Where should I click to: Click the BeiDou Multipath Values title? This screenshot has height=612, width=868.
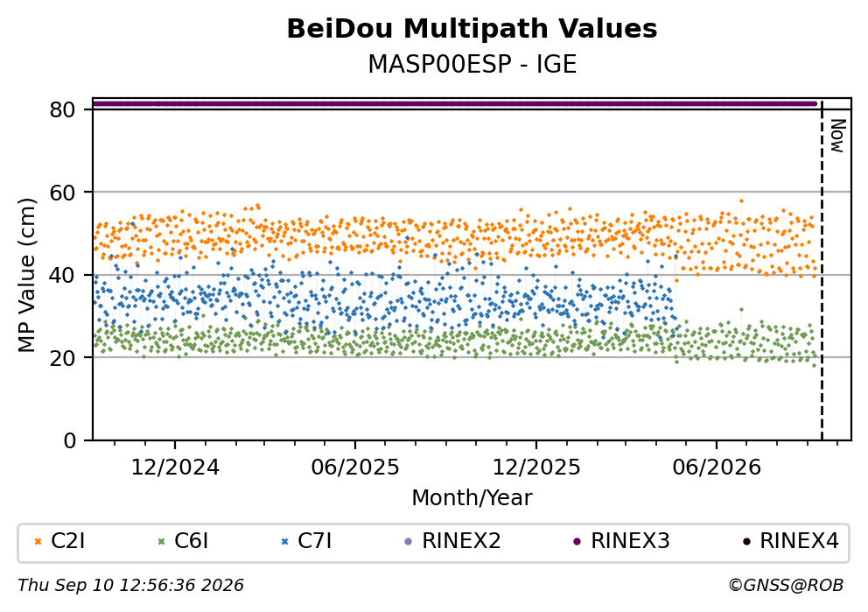click(x=472, y=29)
